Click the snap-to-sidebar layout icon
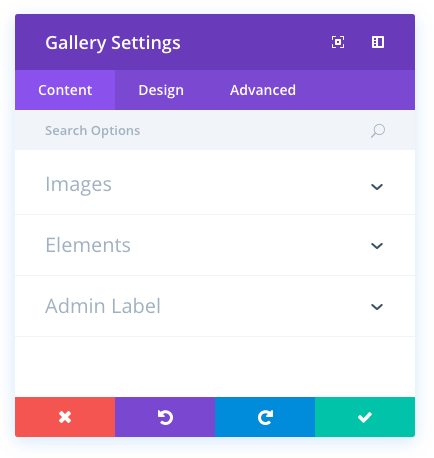 click(378, 42)
